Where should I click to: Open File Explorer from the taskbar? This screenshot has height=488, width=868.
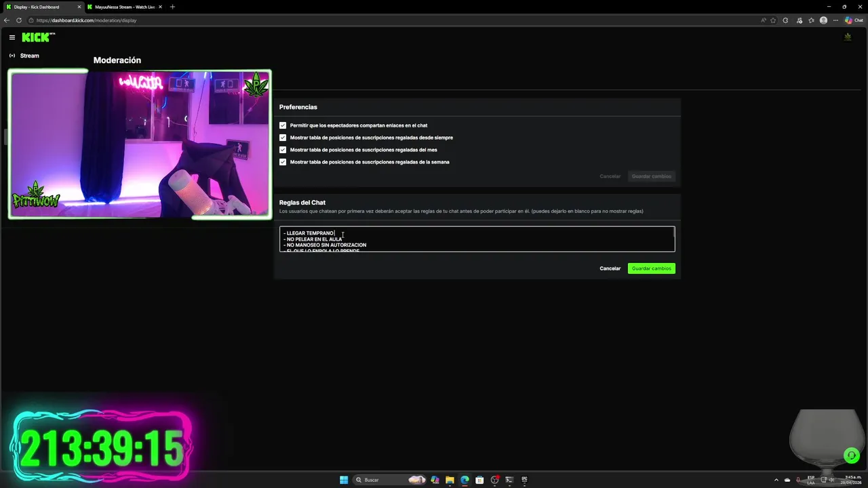450,480
